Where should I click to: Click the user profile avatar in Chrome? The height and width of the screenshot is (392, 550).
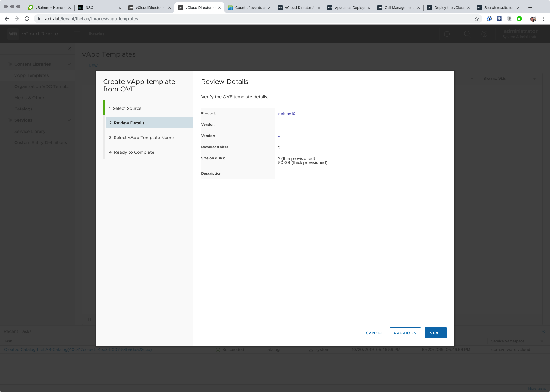(533, 19)
